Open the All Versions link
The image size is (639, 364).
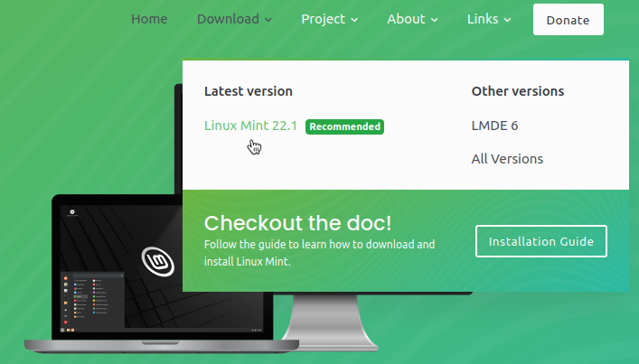tap(507, 159)
